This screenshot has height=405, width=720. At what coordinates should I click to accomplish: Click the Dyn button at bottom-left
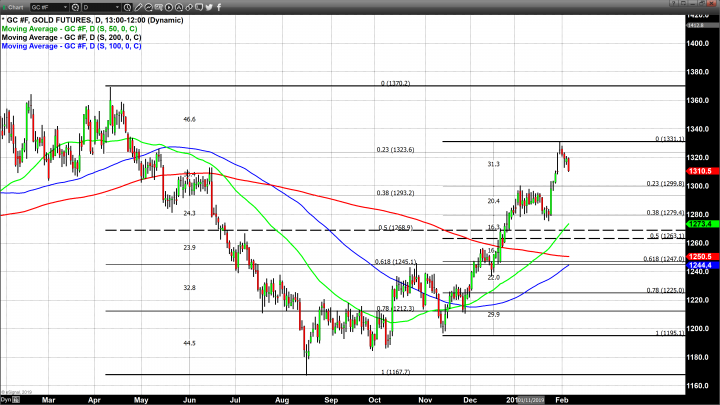pos(6,399)
